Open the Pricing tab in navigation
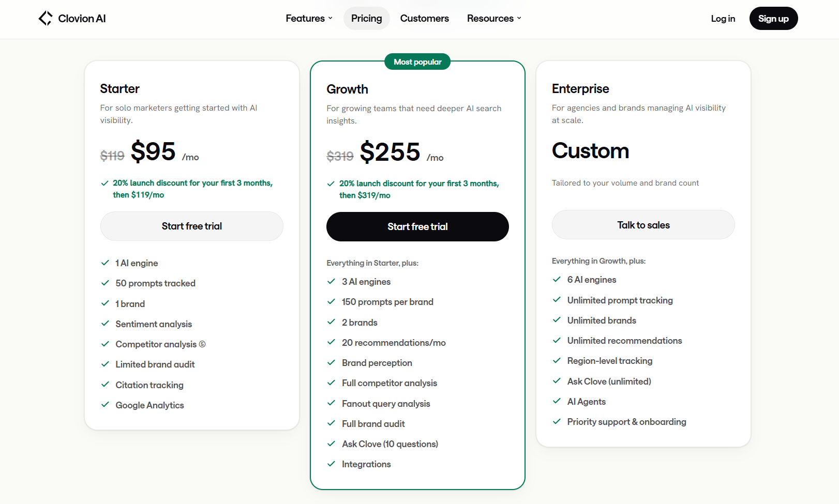Viewport: 839px width, 504px height. [367, 19]
